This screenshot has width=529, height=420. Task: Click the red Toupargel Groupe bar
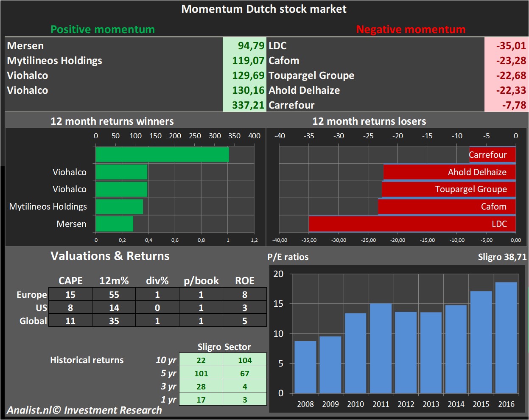449,189
